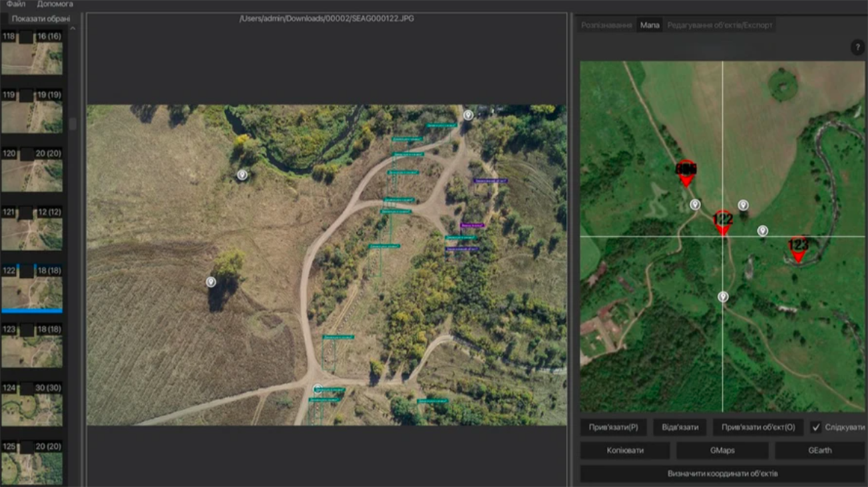Screen dimensions: 868x487
Task: Click the scroll-up arrow of thumbnail list
Action: [x=73, y=29]
